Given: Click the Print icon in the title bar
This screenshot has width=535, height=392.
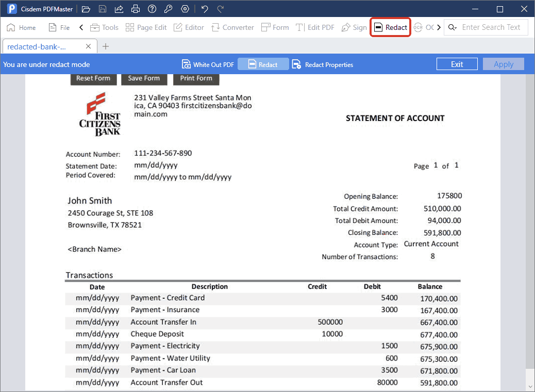Looking at the screenshot, I should (136, 9).
